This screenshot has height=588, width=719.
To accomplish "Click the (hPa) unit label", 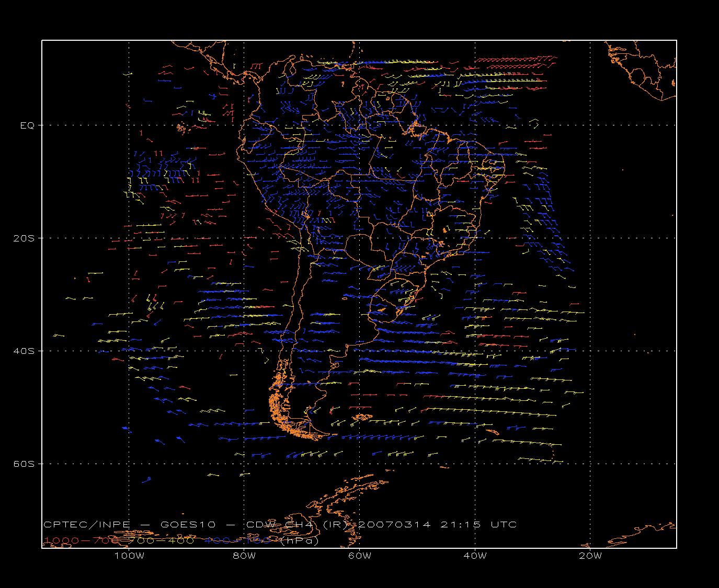I will click(x=299, y=541).
